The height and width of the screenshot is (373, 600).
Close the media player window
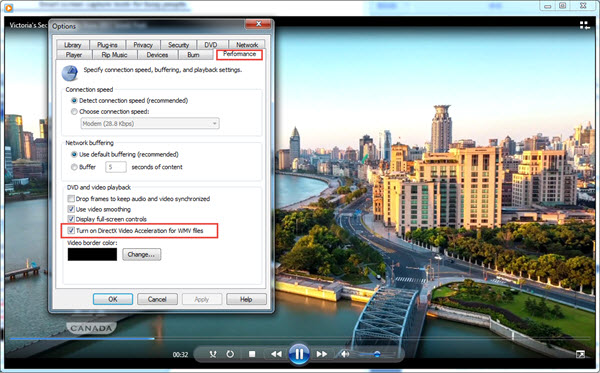click(x=583, y=6)
